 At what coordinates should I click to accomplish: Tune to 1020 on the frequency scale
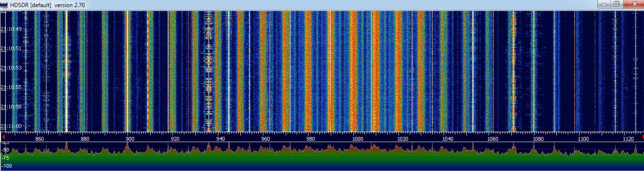click(x=403, y=139)
